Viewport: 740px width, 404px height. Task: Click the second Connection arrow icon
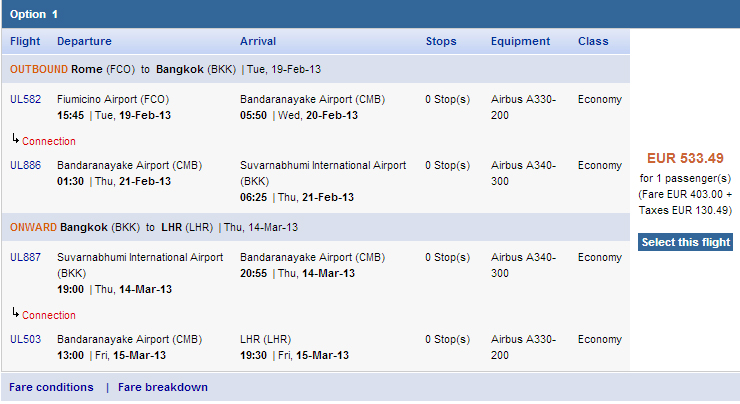16,312
